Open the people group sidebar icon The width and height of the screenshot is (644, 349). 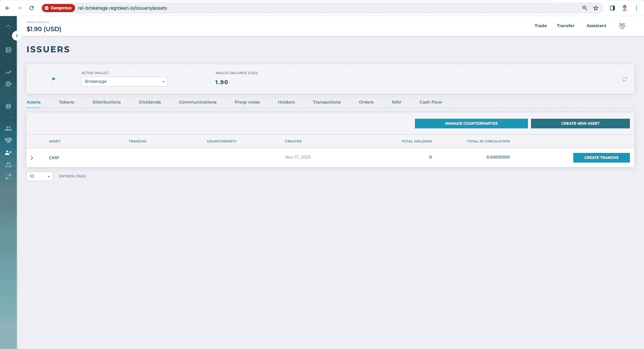click(x=8, y=129)
